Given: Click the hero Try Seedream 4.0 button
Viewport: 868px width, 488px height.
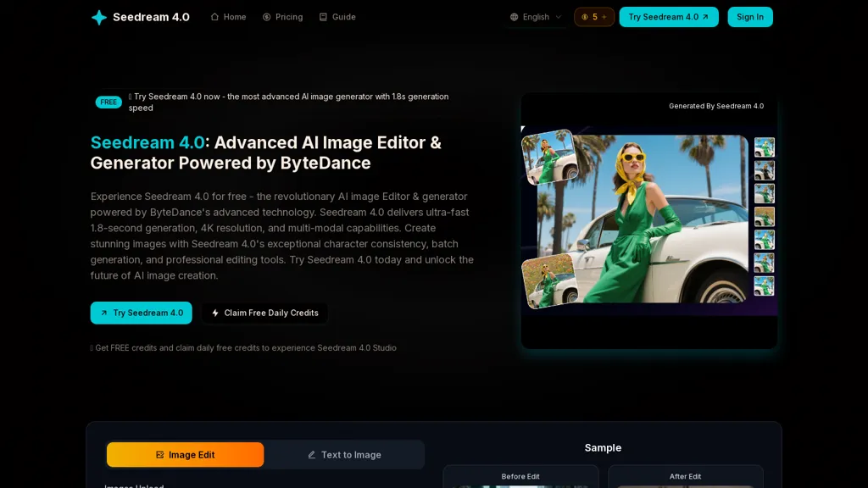Looking at the screenshot, I should click(141, 313).
